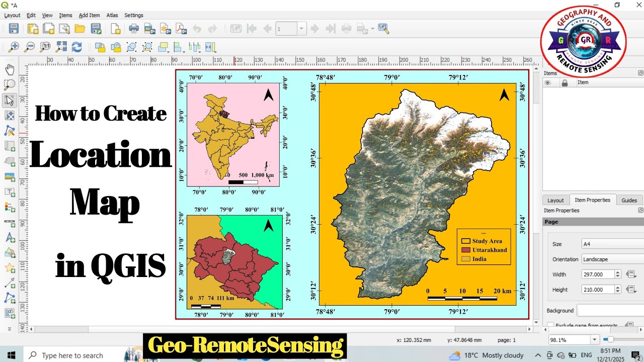Export layout as PDF icon
Image resolution: width=644 pixels, height=362 pixels.
click(x=181, y=29)
